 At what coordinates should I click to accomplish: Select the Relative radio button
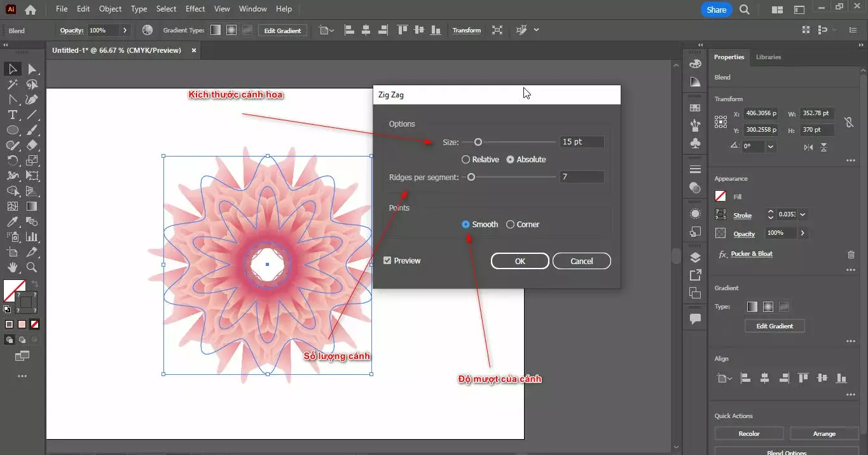pos(466,160)
